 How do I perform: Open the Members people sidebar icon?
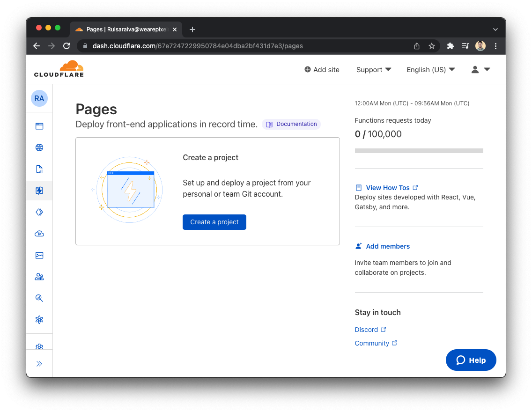tap(39, 277)
